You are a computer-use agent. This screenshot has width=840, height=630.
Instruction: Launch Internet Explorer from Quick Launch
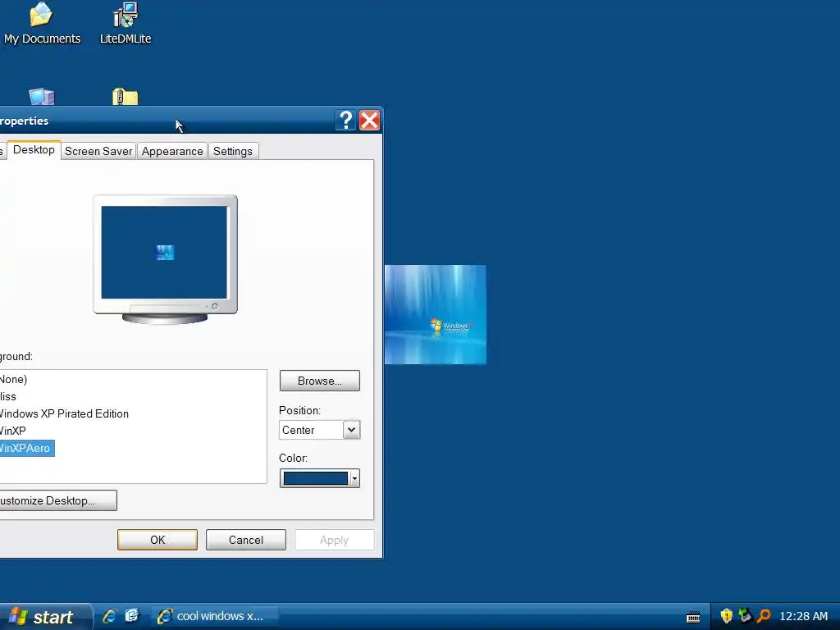110,616
